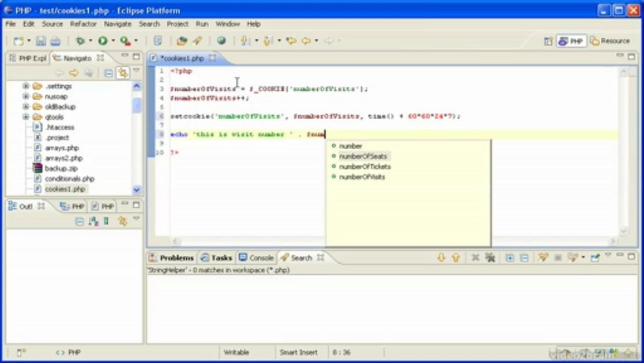The width and height of the screenshot is (644, 363).
Task: Switch to the Tasks tab
Action: click(216, 258)
